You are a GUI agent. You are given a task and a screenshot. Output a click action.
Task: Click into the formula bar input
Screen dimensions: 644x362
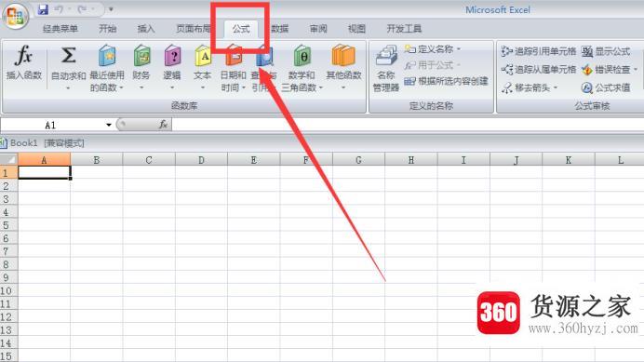click(x=408, y=125)
